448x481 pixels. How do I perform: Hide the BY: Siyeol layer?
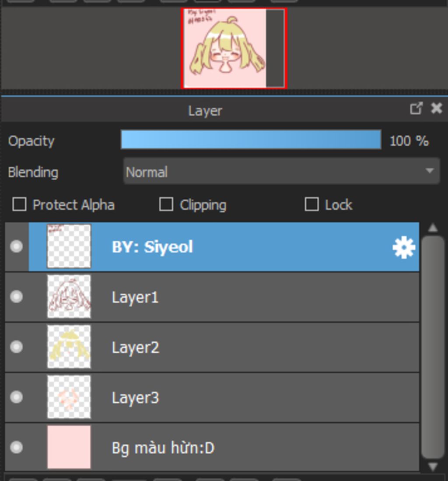(x=16, y=247)
